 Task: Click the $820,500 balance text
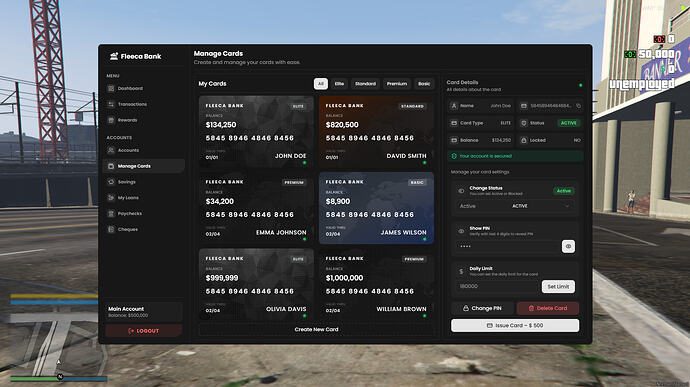[x=342, y=125]
